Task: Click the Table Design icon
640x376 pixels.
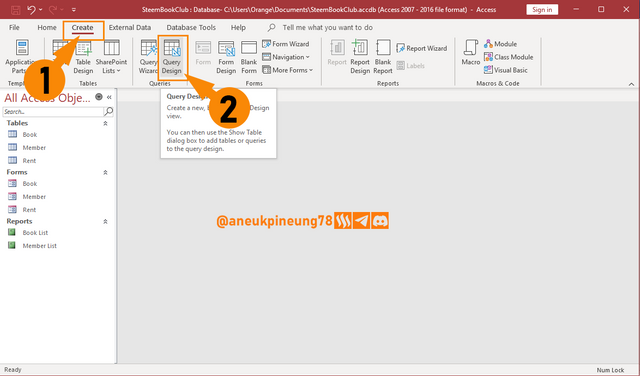Action: pos(83,48)
